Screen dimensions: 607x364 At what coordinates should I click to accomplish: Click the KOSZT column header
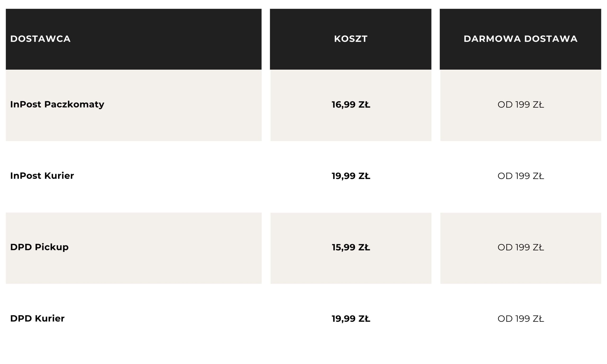351,39
